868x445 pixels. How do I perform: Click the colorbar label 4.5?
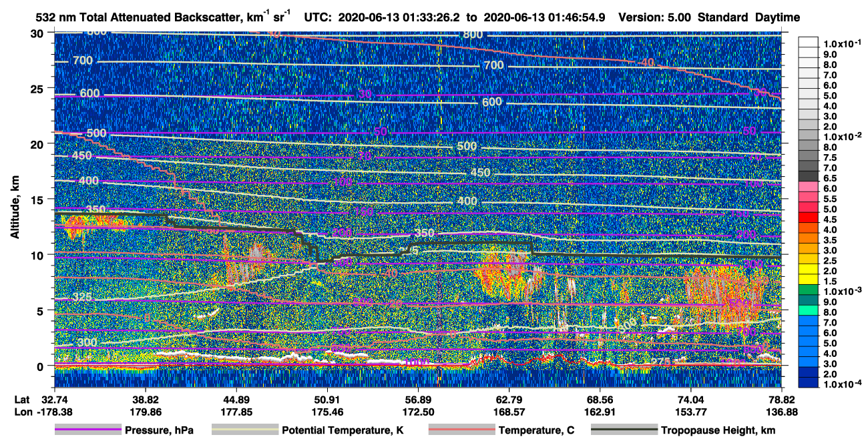tap(831, 219)
